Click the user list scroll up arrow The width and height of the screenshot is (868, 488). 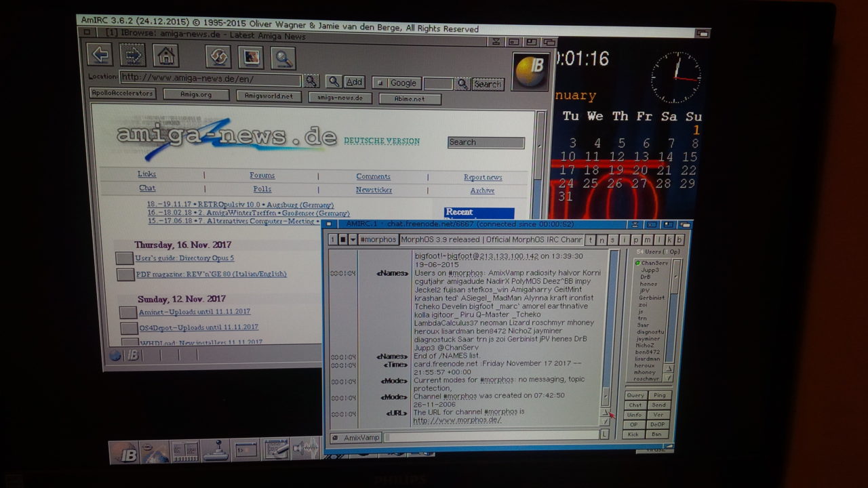668,368
